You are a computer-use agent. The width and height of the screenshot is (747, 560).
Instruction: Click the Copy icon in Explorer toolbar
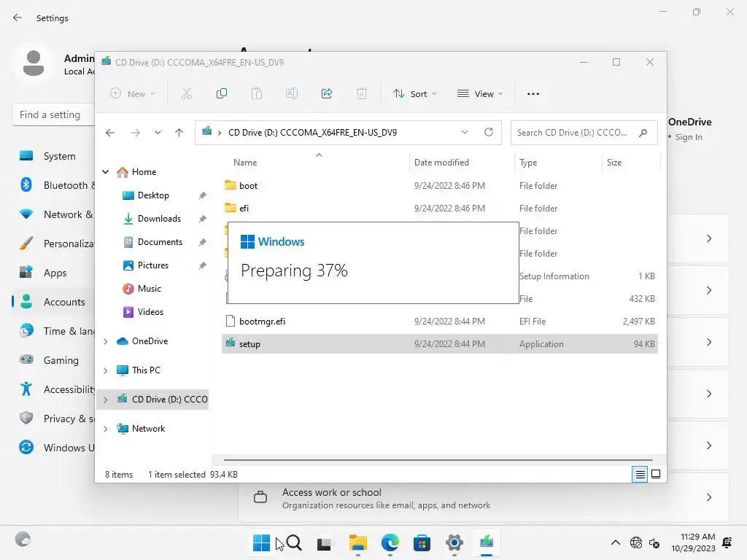[222, 93]
